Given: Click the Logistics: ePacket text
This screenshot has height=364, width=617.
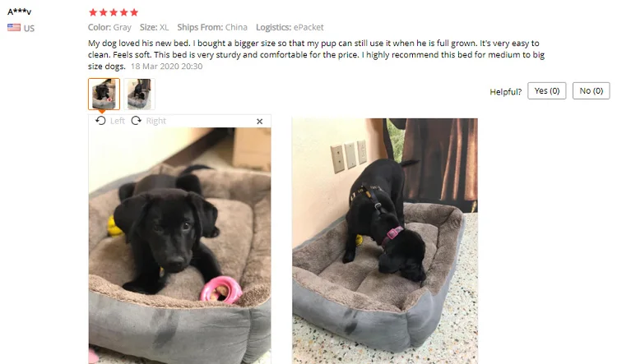Looking at the screenshot, I should click(x=290, y=27).
